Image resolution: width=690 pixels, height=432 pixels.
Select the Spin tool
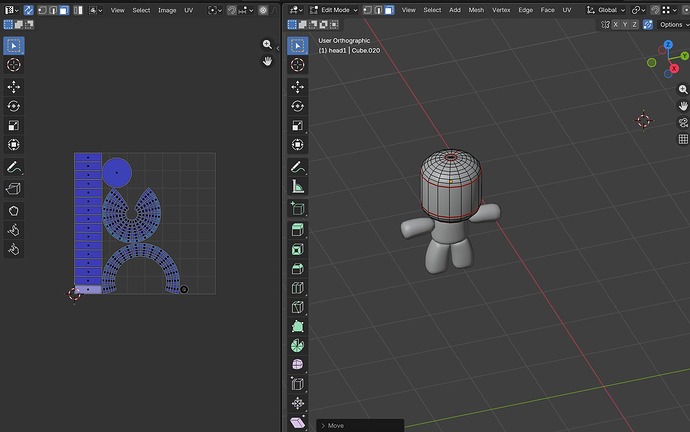tap(297, 346)
